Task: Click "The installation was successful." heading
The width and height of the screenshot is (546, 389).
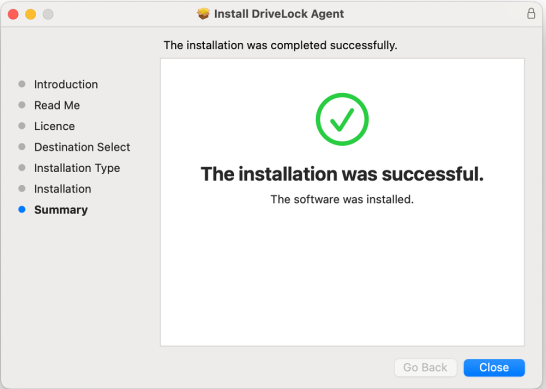Action: pyautogui.click(x=342, y=174)
